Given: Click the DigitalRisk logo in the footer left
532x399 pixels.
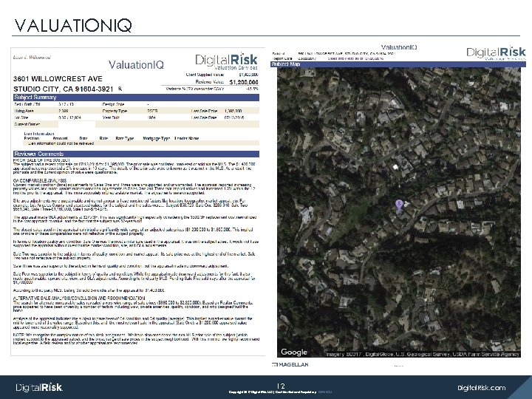Looking at the screenshot, I should pyautogui.click(x=39, y=387).
